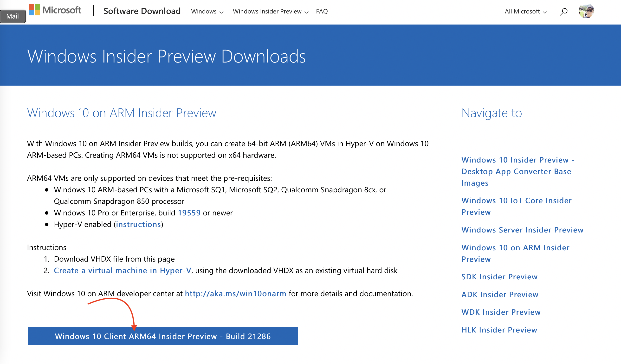Click Windows 10 Client ARM64 Build 21286 button
The image size is (621, 364).
pyautogui.click(x=163, y=336)
